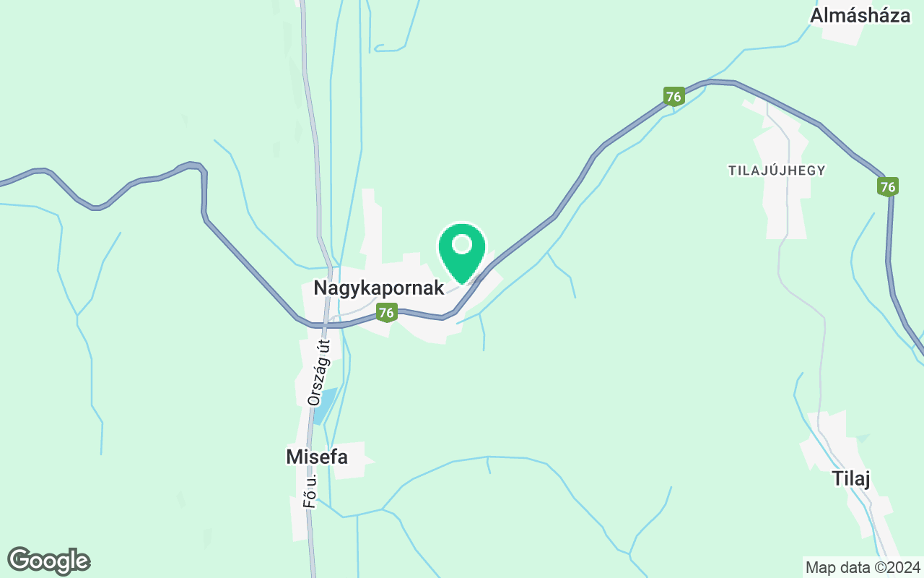Select the Nagykapornak town label

click(378, 288)
